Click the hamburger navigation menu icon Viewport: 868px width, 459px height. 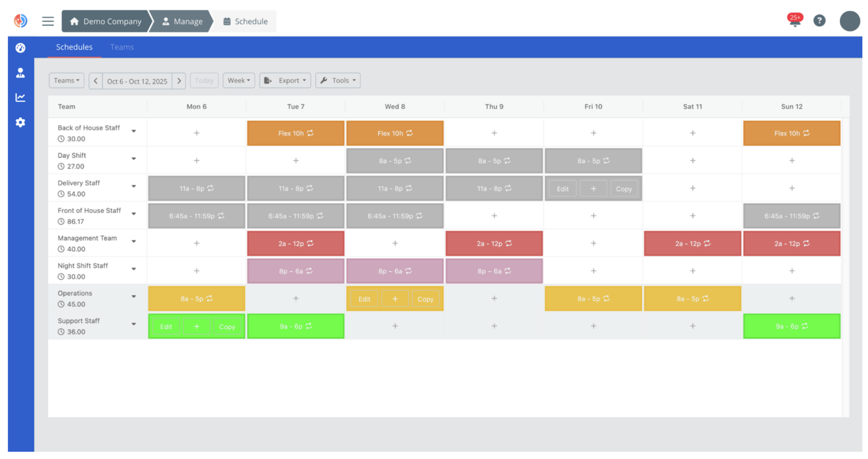tap(48, 21)
